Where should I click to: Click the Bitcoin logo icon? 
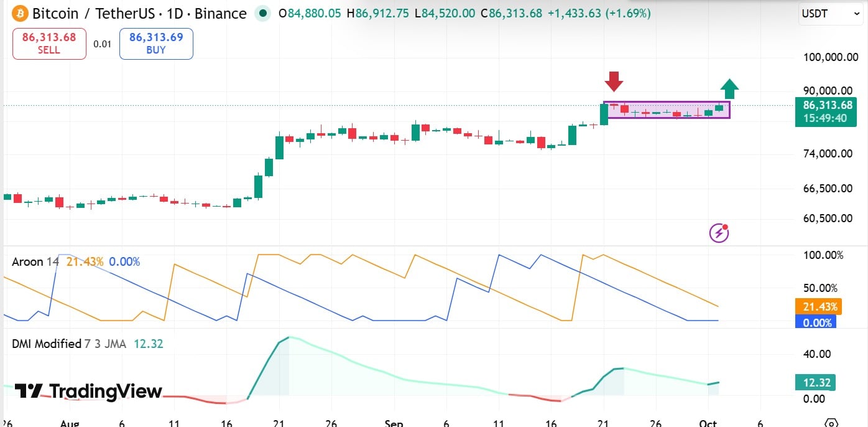20,13
